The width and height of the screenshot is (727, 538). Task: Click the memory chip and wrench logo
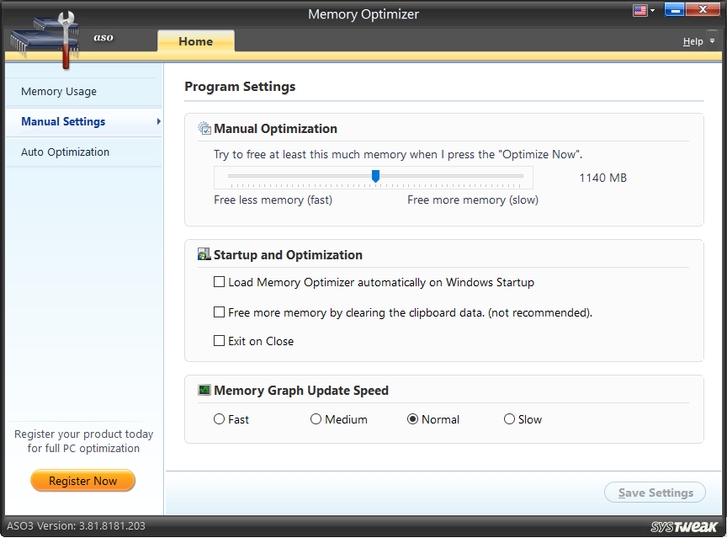(45, 41)
